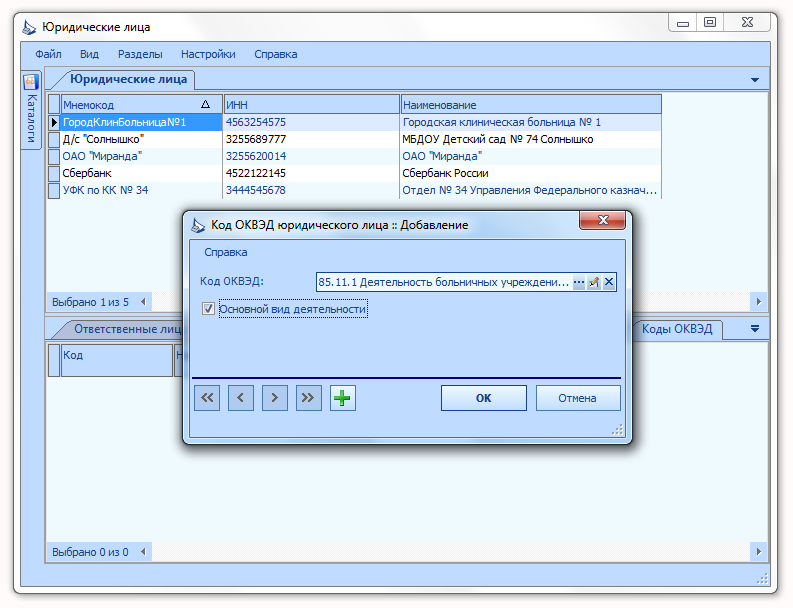Click the Выбрано 0 из 0 status text
Screen dimensions: 793x608
click(91, 552)
